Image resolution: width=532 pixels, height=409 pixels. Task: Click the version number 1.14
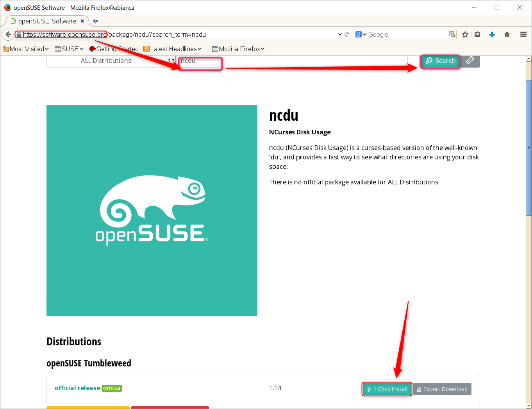275,388
